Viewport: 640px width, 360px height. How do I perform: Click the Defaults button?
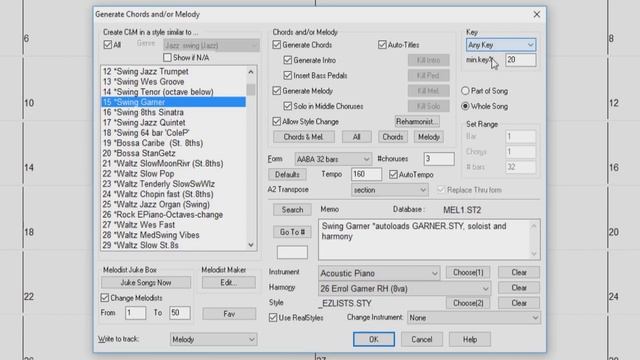click(287, 175)
